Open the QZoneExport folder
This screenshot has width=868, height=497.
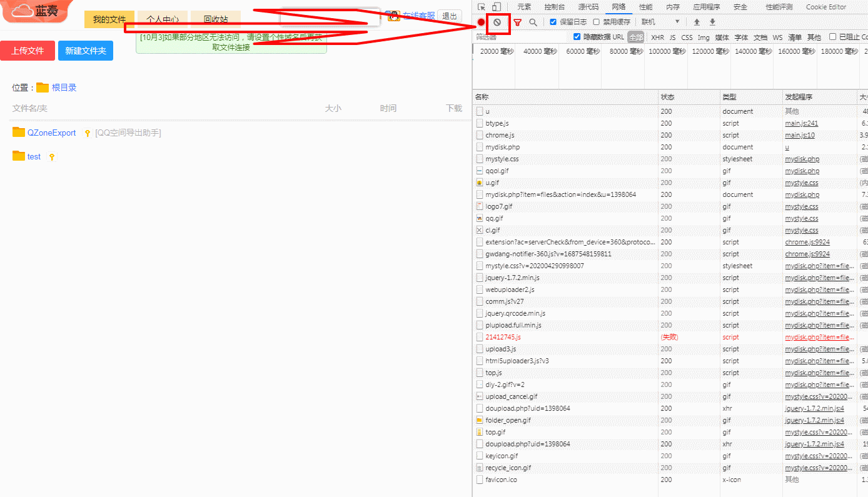[51, 133]
